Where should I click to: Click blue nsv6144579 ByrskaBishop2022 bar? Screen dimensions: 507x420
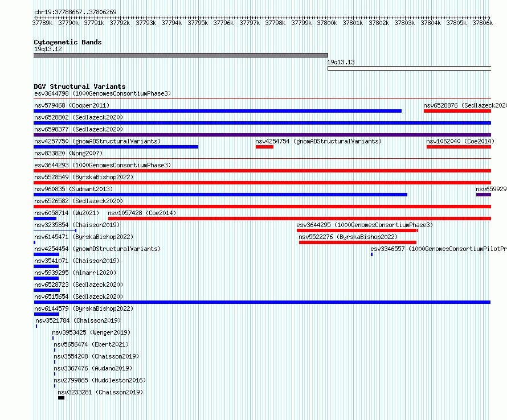47,314
